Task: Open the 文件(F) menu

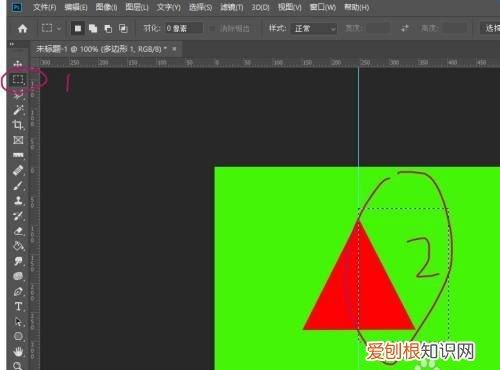Action: click(45, 7)
